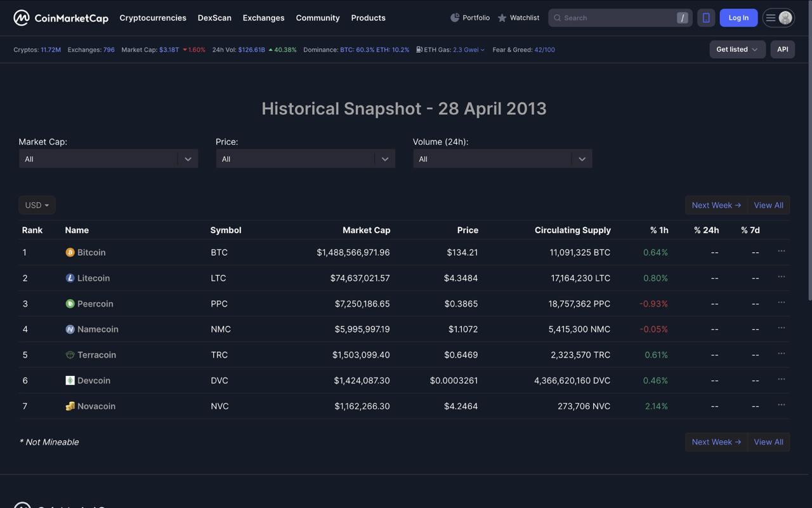Click the Devcoin coin icon

pyautogui.click(x=70, y=380)
